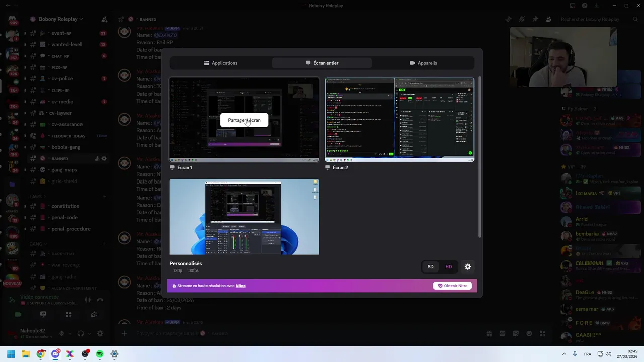Open the Windows Start menu

[11, 354]
